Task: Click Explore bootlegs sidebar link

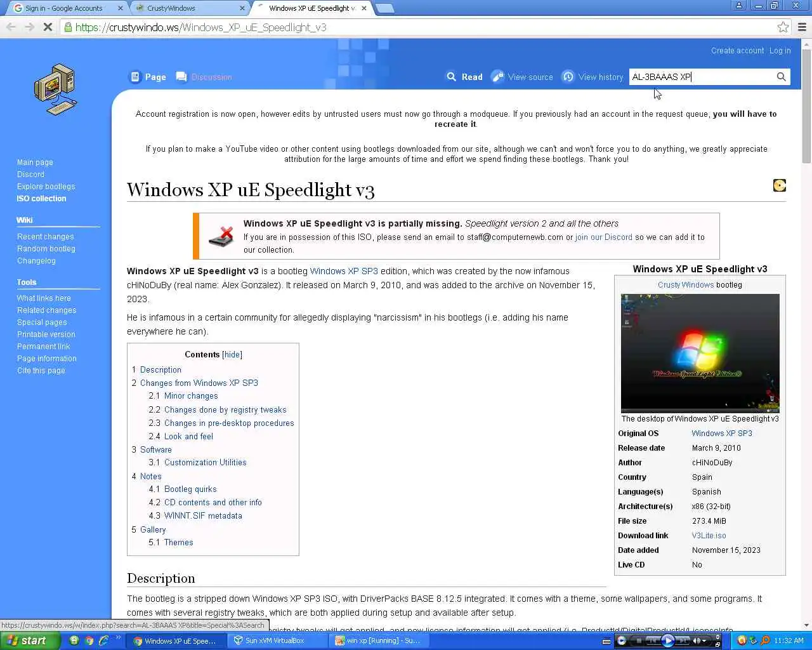Action: [x=46, y=187]
